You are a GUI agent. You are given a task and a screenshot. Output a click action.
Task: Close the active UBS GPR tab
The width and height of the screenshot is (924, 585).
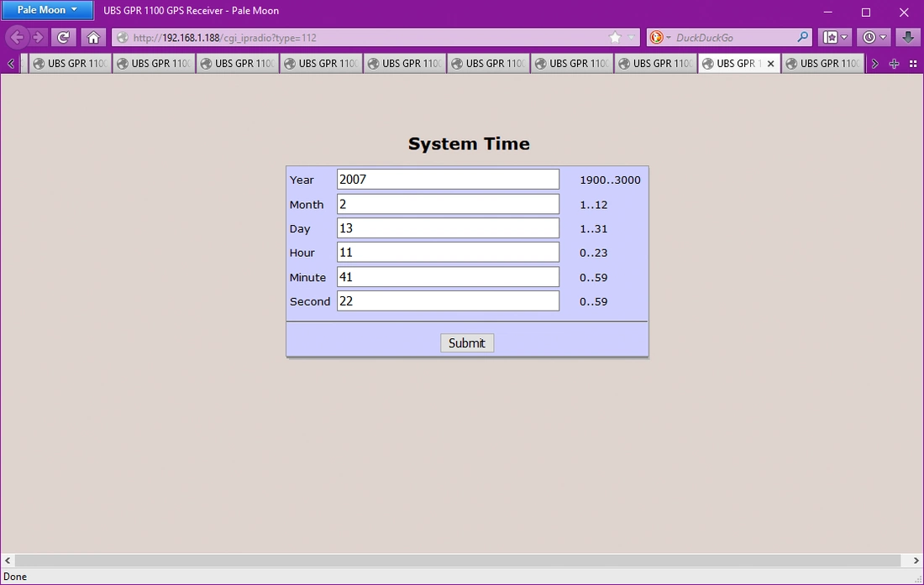click(x=770, y=64)
